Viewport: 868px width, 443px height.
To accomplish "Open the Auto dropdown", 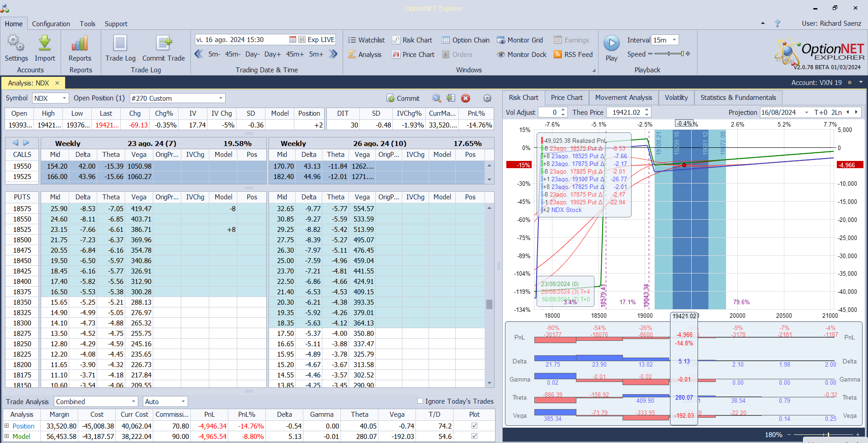I will pos(183,401).
